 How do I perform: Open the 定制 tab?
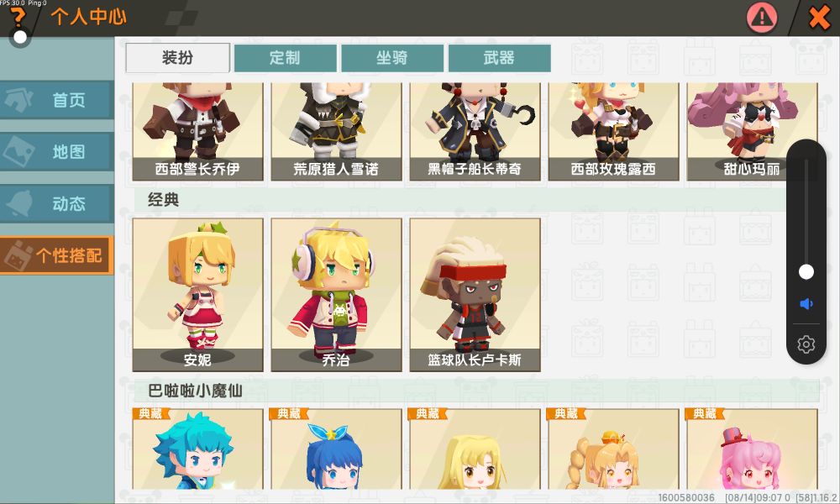(285, 58)
